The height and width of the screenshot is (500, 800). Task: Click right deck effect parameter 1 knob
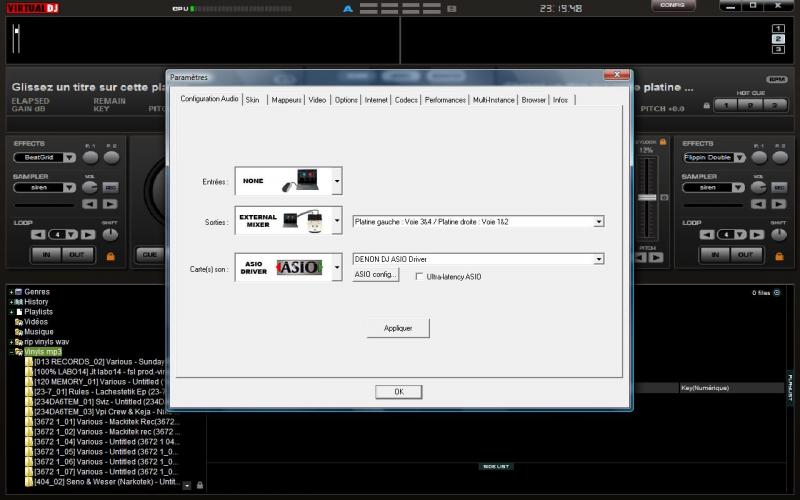(759, 158)
